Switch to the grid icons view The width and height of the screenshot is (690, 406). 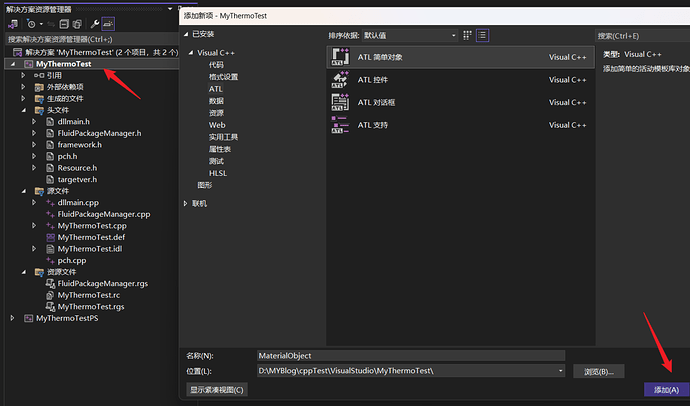click(467, 35)
